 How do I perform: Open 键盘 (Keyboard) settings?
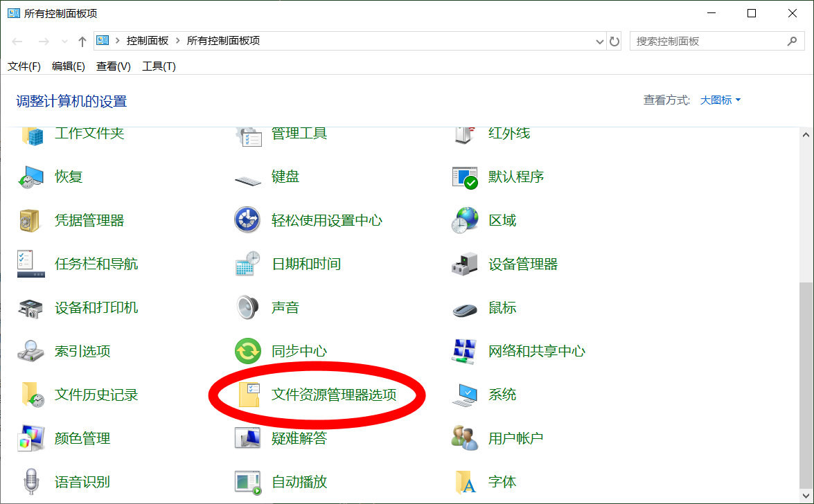click(x=285, y=176)
